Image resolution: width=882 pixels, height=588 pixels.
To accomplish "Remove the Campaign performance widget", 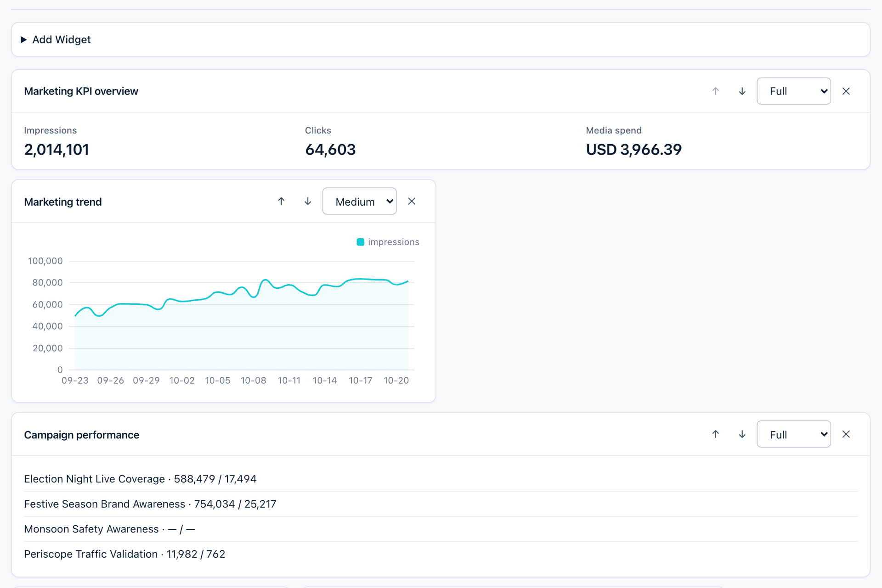I will click(x=846, y=434).
